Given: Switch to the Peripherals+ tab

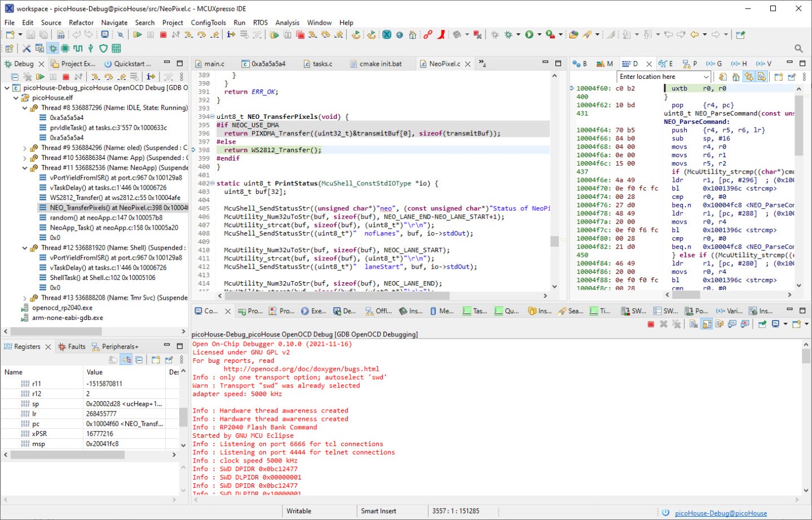Looking at the screenshot, I should tap(115, 346).
